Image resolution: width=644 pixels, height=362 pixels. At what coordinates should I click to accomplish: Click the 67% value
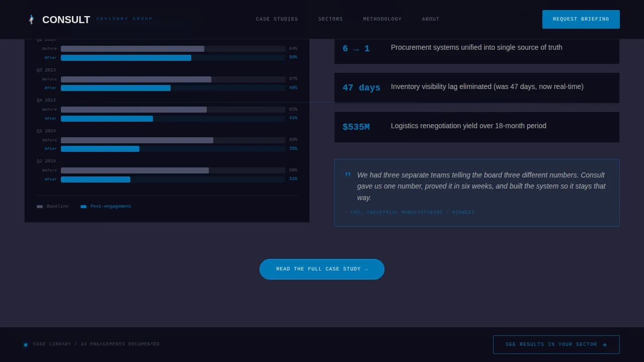coord(293,79)
